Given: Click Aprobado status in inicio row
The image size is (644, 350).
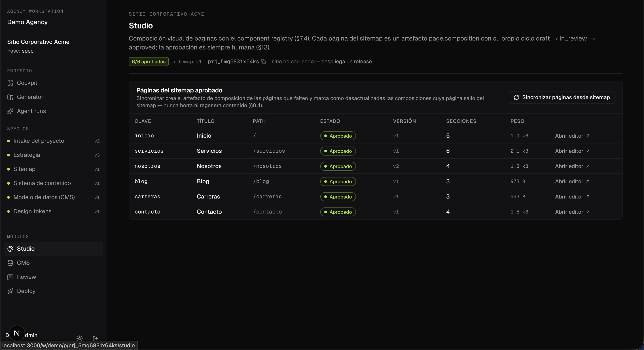Looking at the screenshot, I should point(338,136).
